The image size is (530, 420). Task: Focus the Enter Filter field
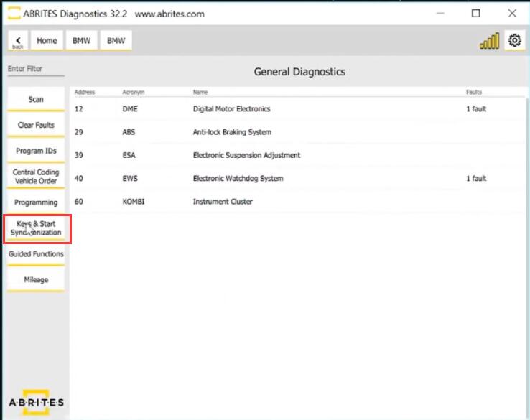click(x=35, y=69)
